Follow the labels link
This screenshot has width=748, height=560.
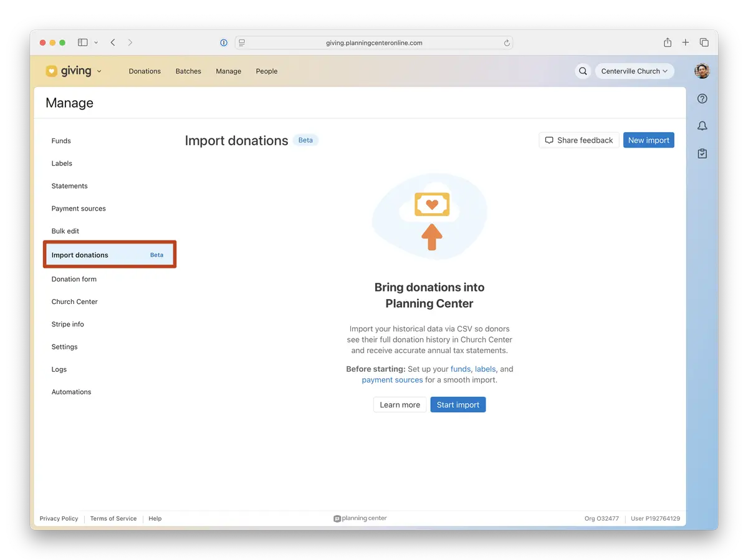pyautogui.click(x=486, y=369)
